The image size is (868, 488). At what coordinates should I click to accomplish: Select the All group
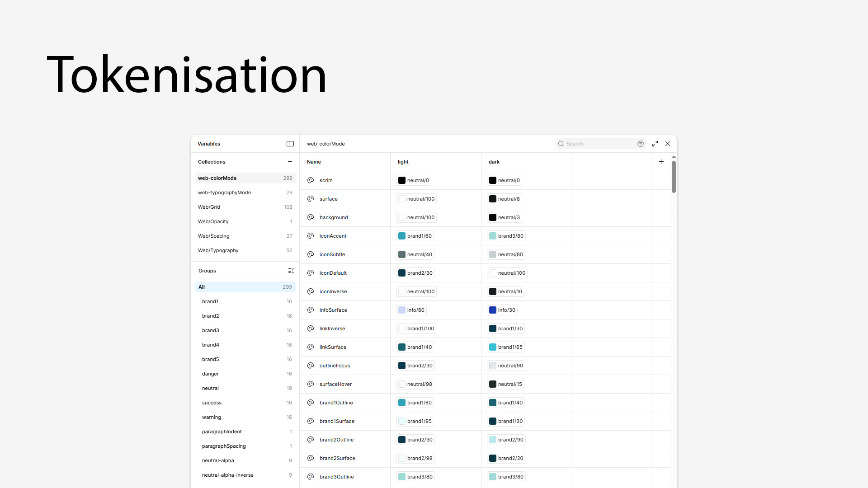click(x=202, y=287)
